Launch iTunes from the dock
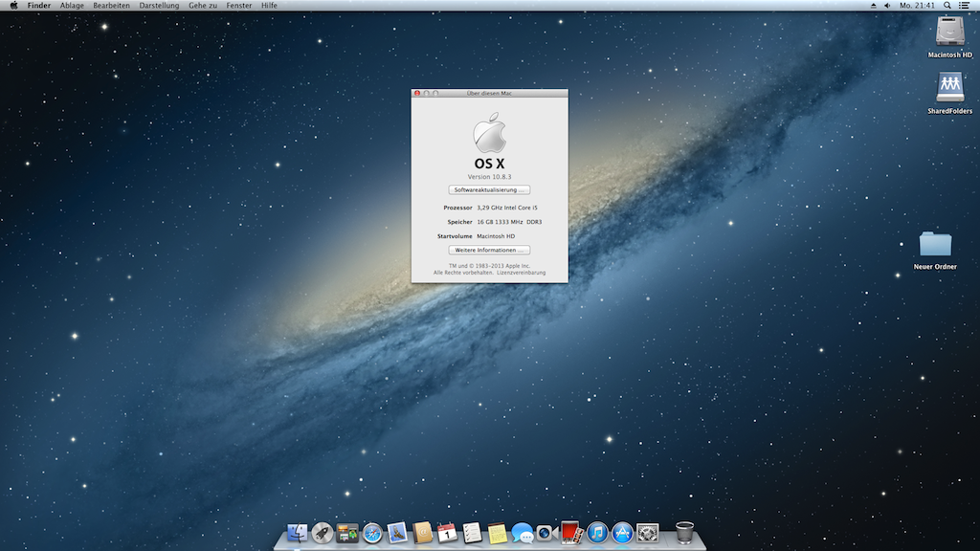The image size is (980, 551). 597,533
